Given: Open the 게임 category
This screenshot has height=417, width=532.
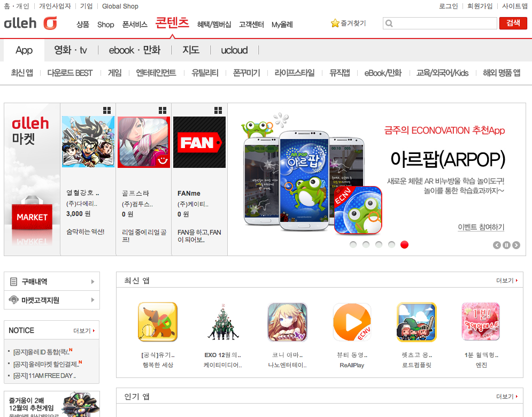Looking at the screenshot, I should 114,73.
